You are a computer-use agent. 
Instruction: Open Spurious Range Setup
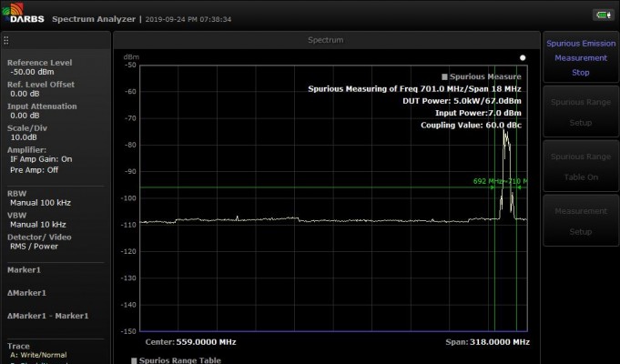click(581, 112)
